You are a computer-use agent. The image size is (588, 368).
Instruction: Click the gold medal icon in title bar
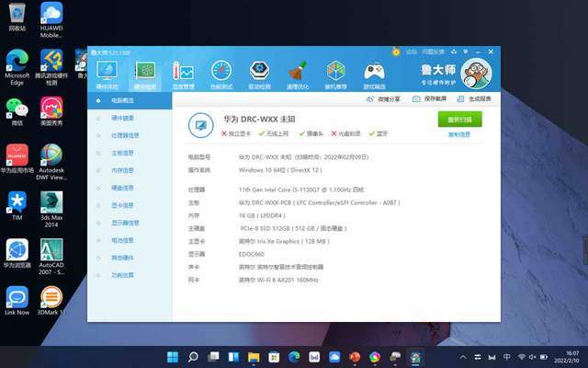[x=396, y=52]
